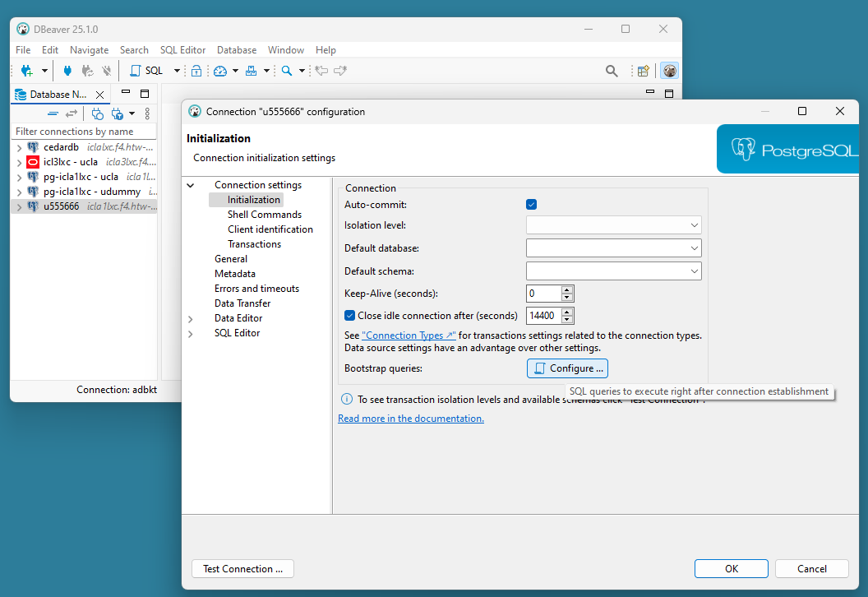Viewport: 868px width, 597px height.
Task: Expand the SQL Editor tree node
Action: [191, 334]
